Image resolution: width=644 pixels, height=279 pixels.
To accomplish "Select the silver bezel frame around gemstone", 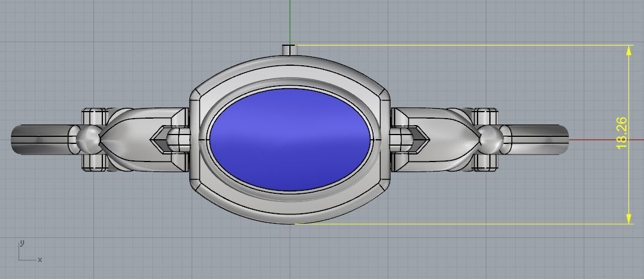I will point(290,140).
